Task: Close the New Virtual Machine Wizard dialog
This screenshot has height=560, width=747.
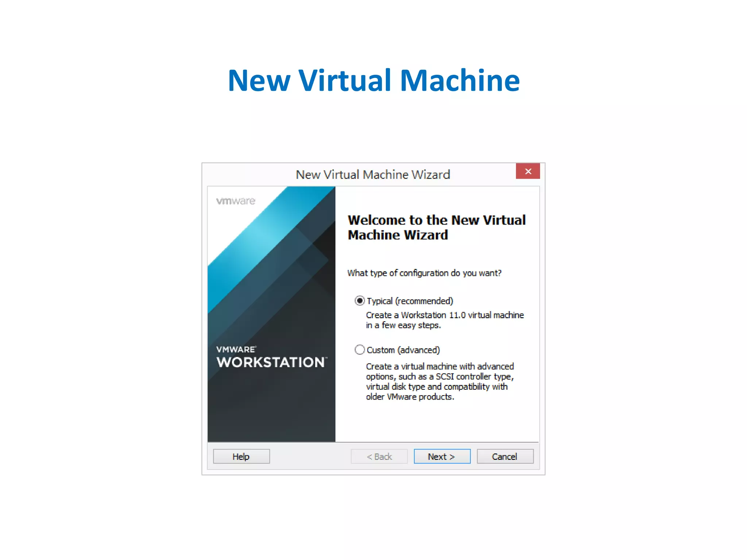Action: (527, 171)
